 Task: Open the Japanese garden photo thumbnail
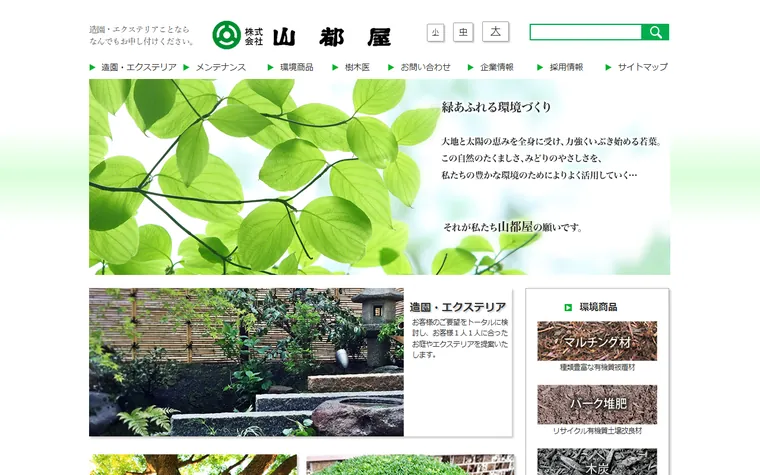(x=246, y=362)
